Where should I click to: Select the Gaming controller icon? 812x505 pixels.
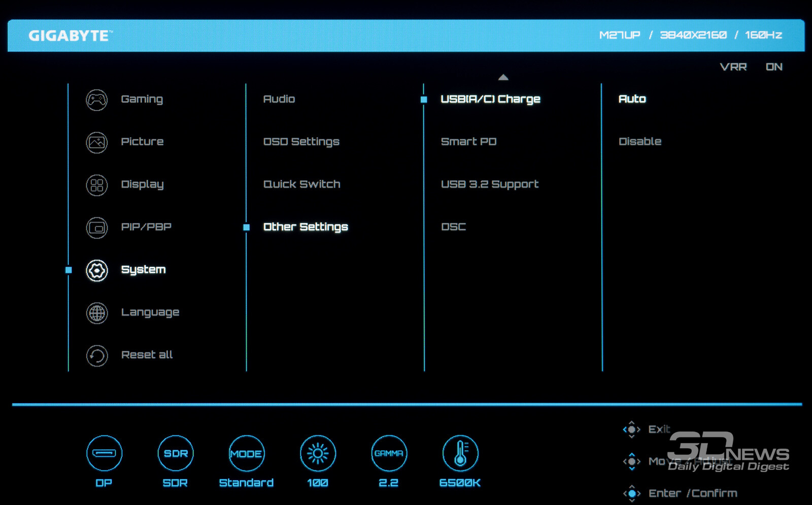(x=96, y=100)
